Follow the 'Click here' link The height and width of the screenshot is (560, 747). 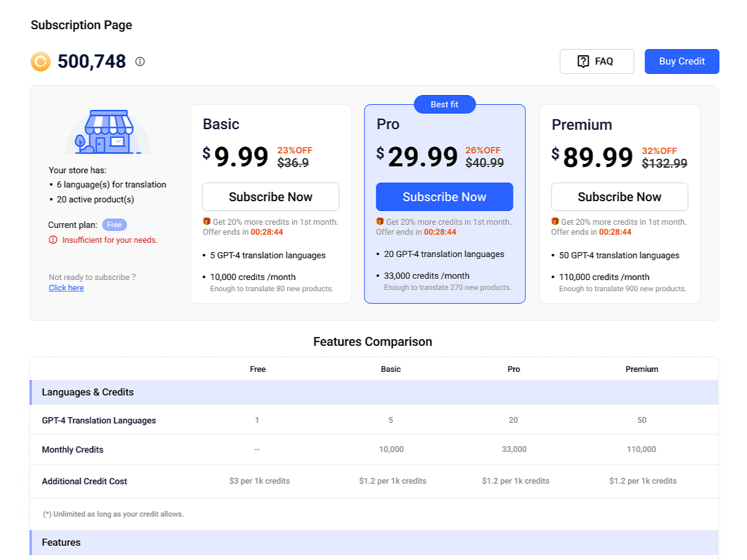click(x=66, y=288)
